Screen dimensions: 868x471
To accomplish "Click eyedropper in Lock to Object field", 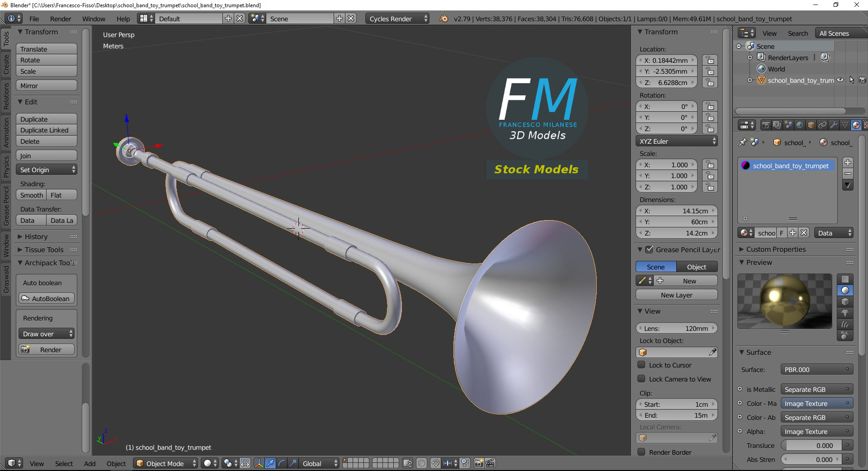I will pos(712,353).
